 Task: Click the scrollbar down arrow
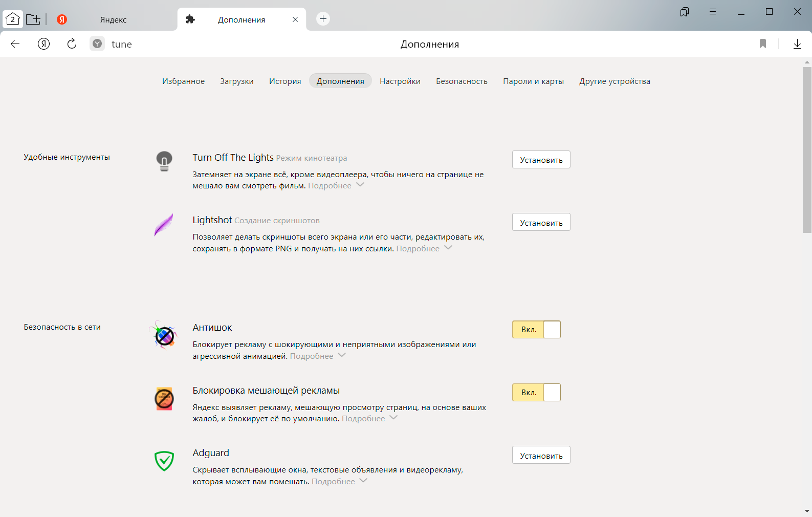[807, 511]
